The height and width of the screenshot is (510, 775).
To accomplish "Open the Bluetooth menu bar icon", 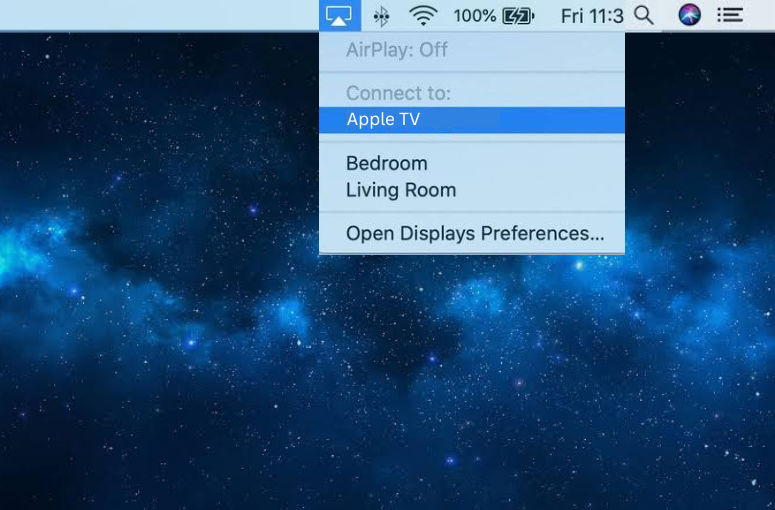I will point(381,17).
